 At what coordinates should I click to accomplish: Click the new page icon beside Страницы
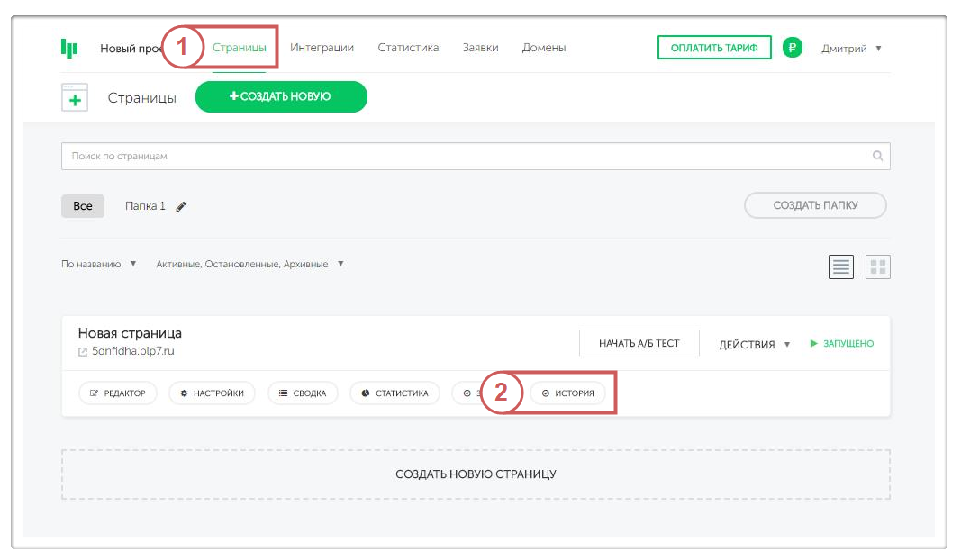pyautogui.click(x=75, y=97)
